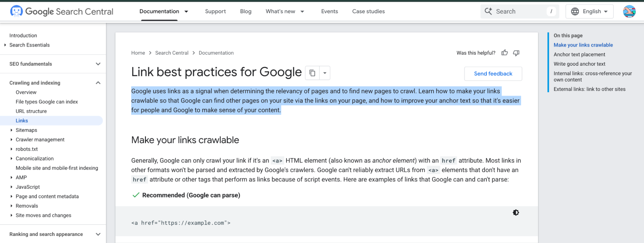Image resolution: width=644 pixels, height=243 pixels.
Task: Open the copy page options dropdown arrow
Action: tap(325, 73)
